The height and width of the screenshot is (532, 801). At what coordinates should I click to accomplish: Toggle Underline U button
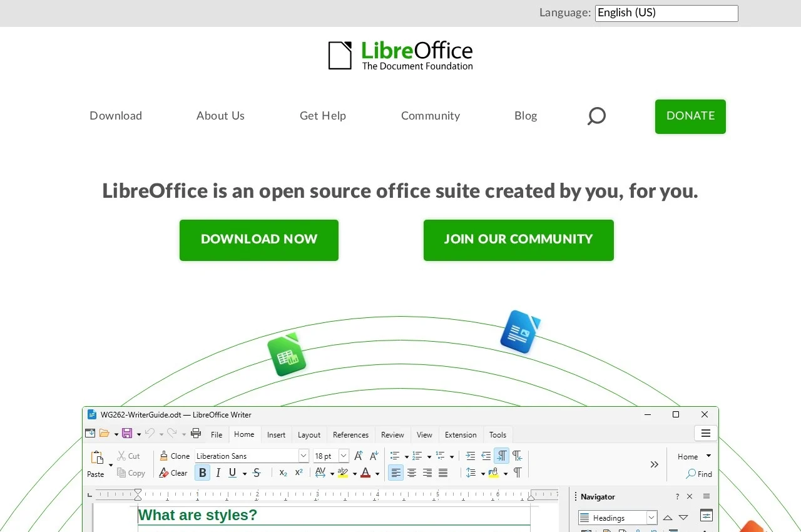click(x=233, y=473)
